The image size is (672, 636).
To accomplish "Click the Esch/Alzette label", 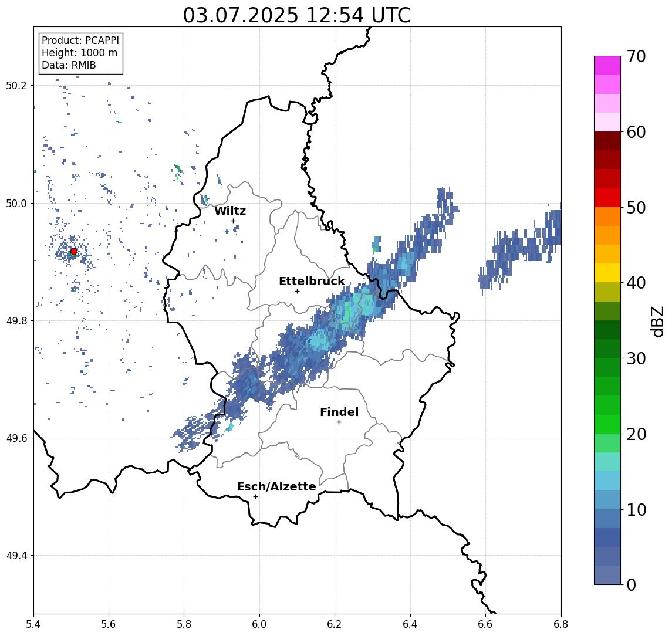I will pos(276,486).
